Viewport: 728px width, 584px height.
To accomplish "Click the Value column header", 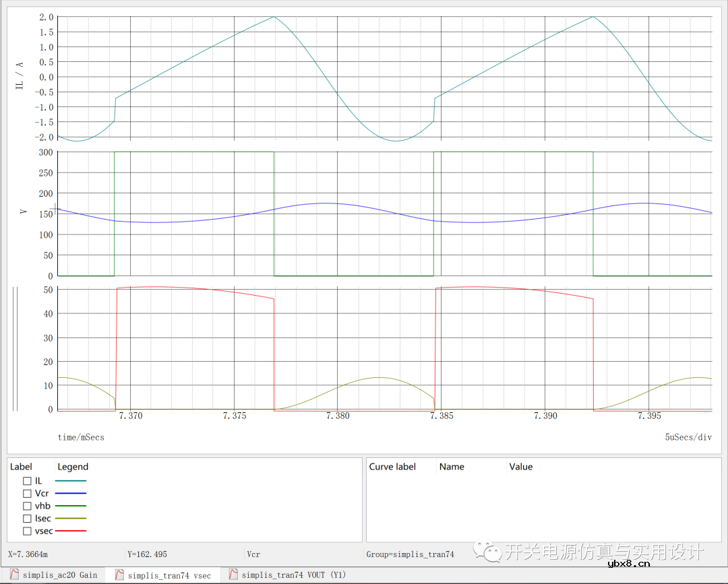I will [520, 467].
